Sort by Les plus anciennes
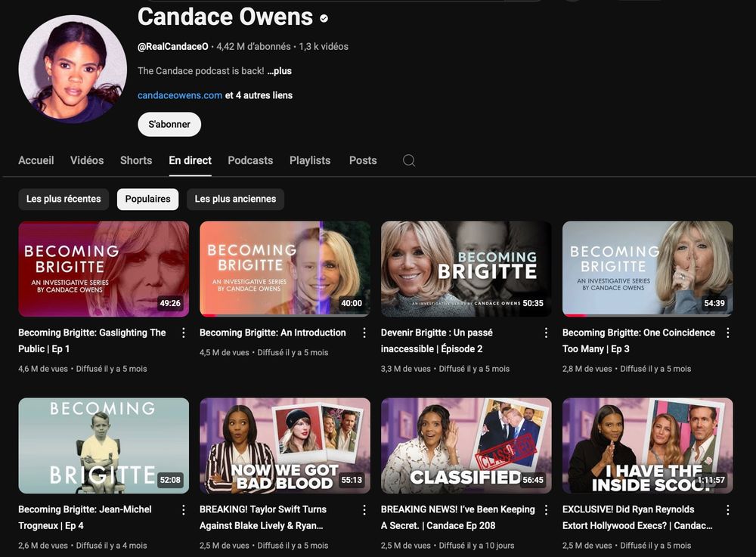 [x=235, y=199]
